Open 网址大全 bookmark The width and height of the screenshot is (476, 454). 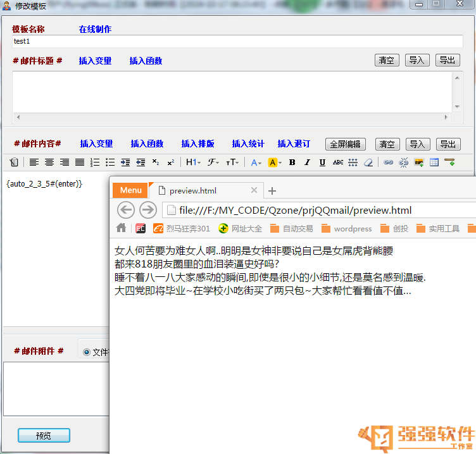click(x=240, y=228)
